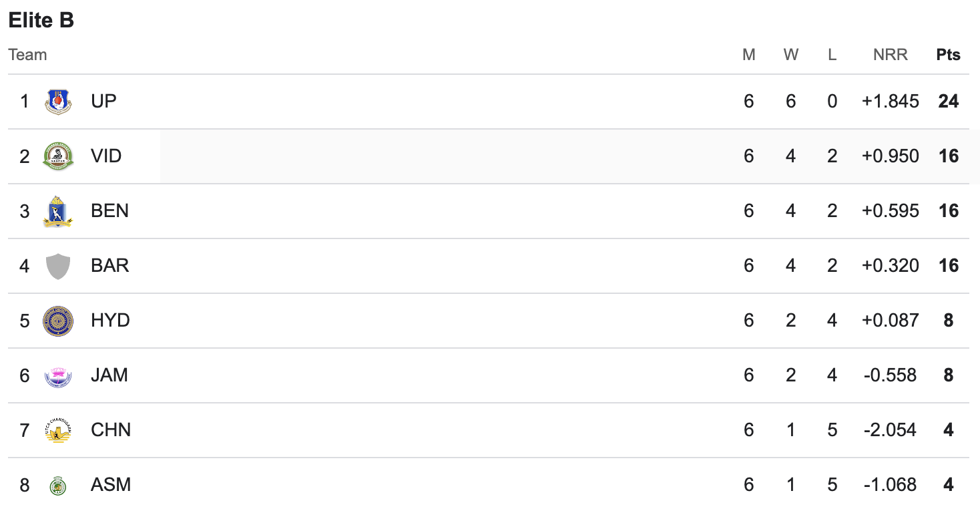Open the VID team name link
The image size is (980, 509).
106,156
